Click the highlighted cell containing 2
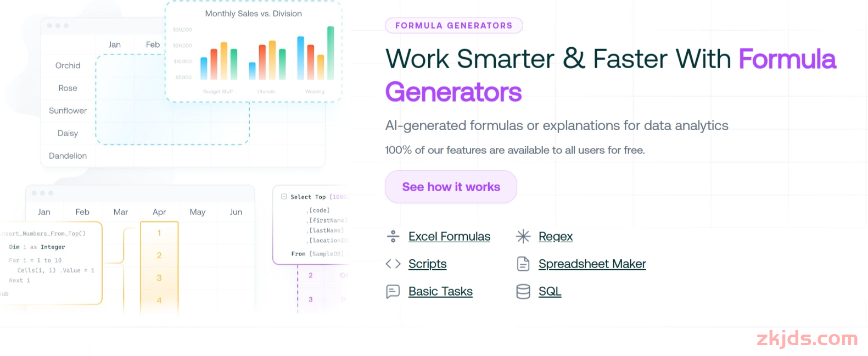The image size is (868, 356). click(x=159, y=255)
